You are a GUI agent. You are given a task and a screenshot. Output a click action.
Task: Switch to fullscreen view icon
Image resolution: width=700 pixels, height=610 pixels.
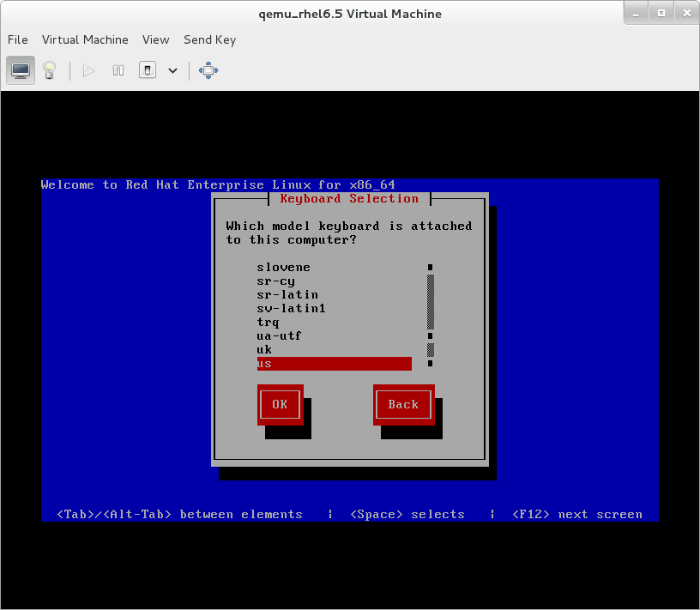(x=208, y=70)
